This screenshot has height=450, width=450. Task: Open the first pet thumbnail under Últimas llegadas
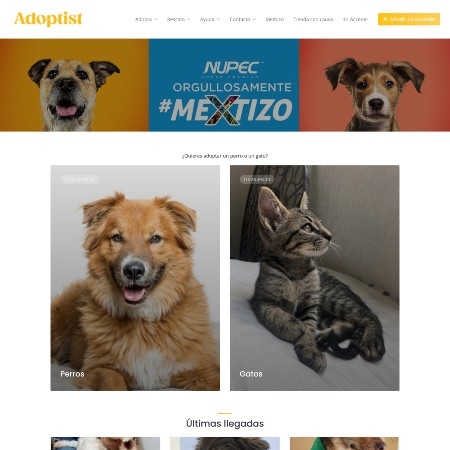pyautogui.click(x=105, y=444)
